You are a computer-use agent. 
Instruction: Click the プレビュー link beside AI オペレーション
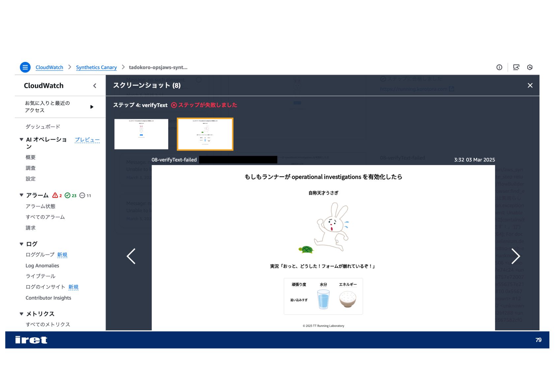(x=87, y=140)
